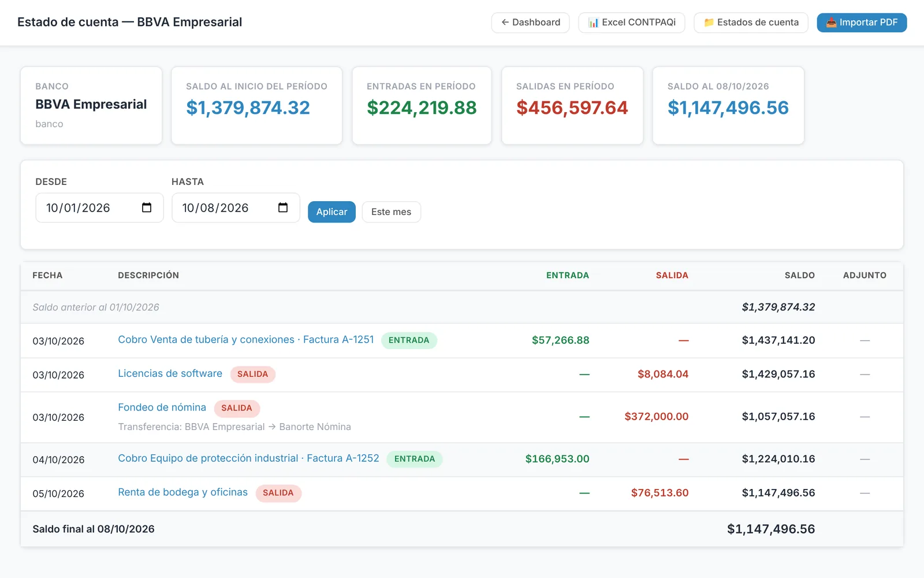Screen dimensions: 924x578
Task: Apply the date range with Aplicar
Action: click(x=331, y=212)
